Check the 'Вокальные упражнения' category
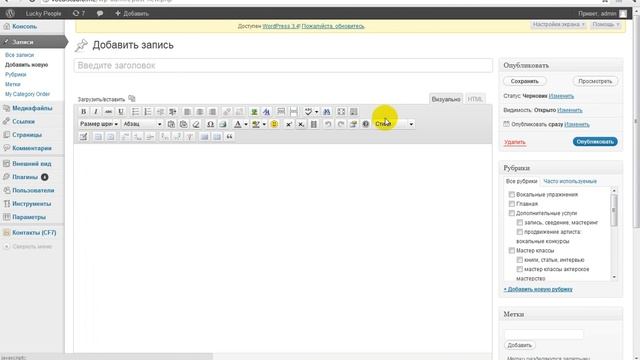The width and height of the screenshot is (640, 360). [x=511, y=194]
